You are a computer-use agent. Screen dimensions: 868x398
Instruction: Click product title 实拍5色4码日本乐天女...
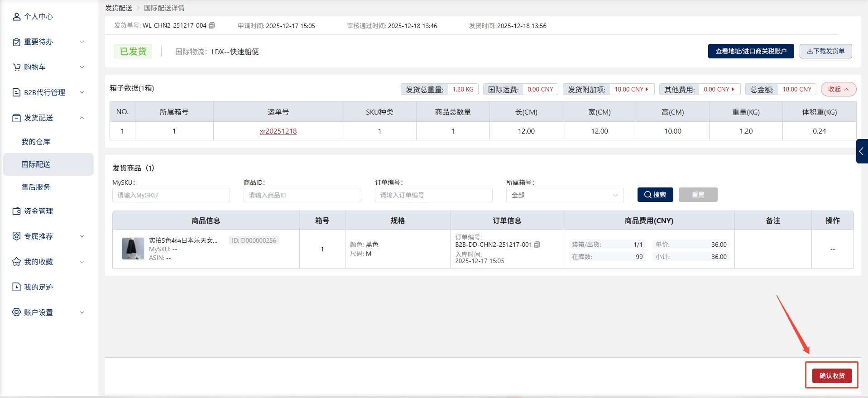[x=183, y=241]
